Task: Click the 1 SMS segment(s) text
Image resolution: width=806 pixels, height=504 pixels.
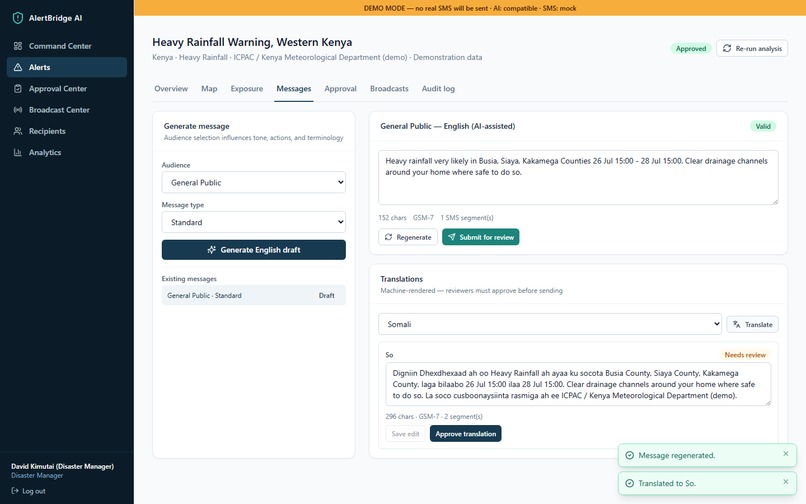Action: click(x=467, y=218)
